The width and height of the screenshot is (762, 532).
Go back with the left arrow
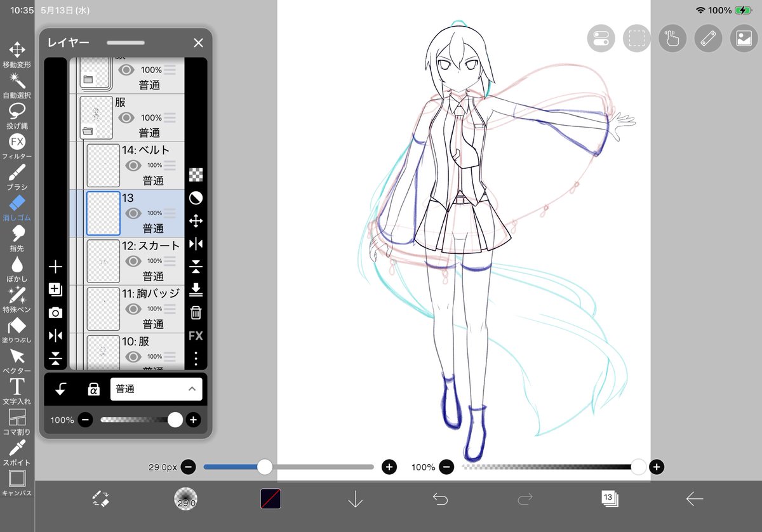click(695, 499)
